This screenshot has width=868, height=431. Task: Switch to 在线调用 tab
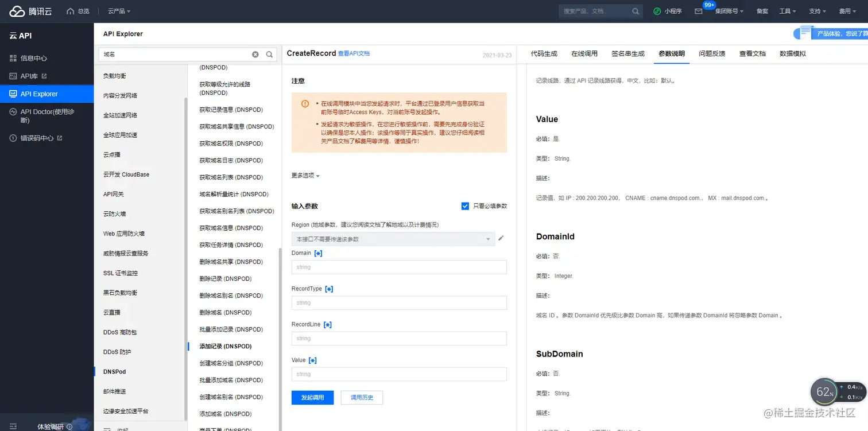coord(584,53)
